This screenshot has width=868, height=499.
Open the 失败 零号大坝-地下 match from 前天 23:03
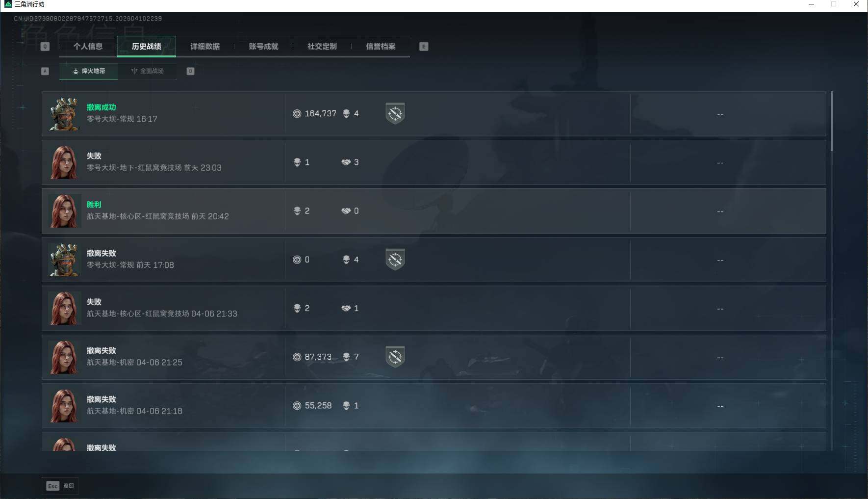434,162
